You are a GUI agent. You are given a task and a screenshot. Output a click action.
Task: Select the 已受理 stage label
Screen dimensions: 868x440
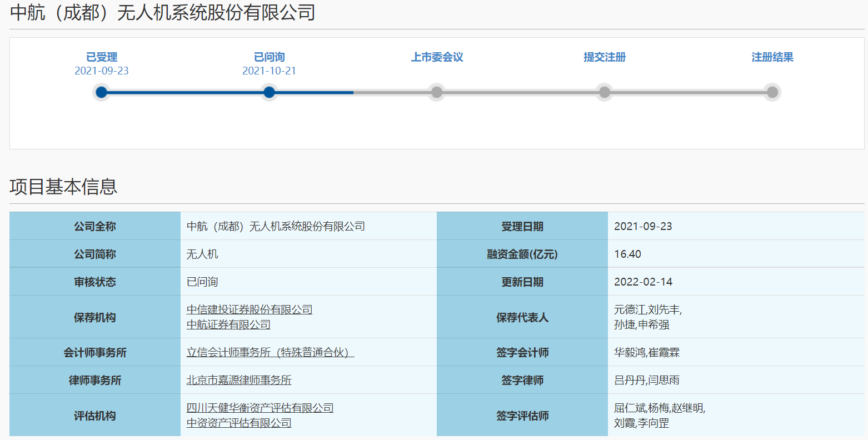(x=102, y=57)
